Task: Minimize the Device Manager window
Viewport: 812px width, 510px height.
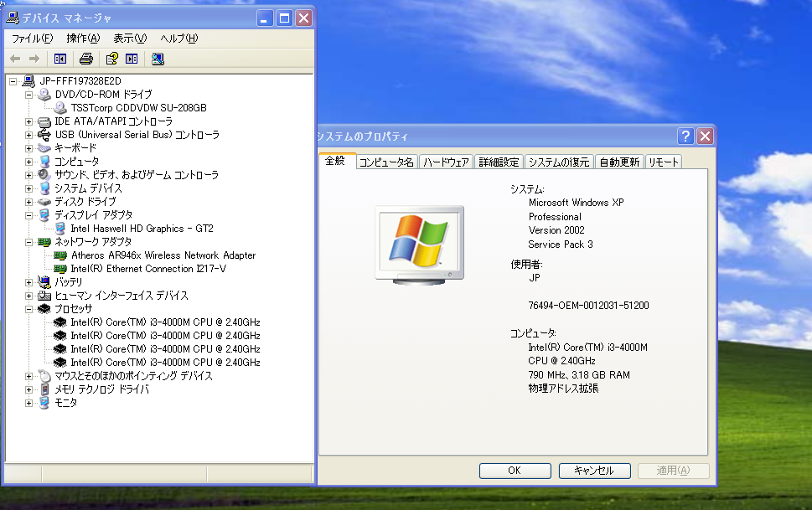Action: (x=265, y=18)
